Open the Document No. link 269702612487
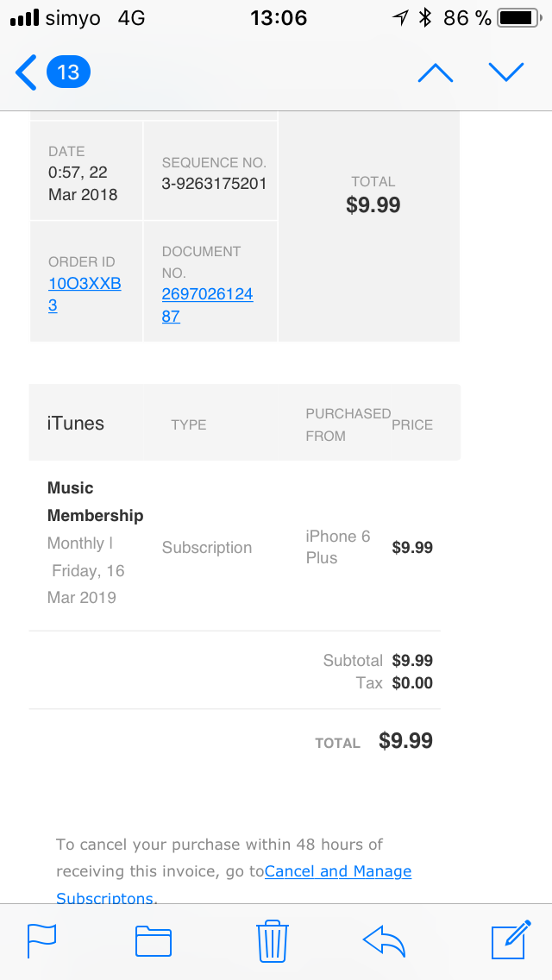Image resolution: width=552 pixels, height=980 pixels. (x=207, y=294)
